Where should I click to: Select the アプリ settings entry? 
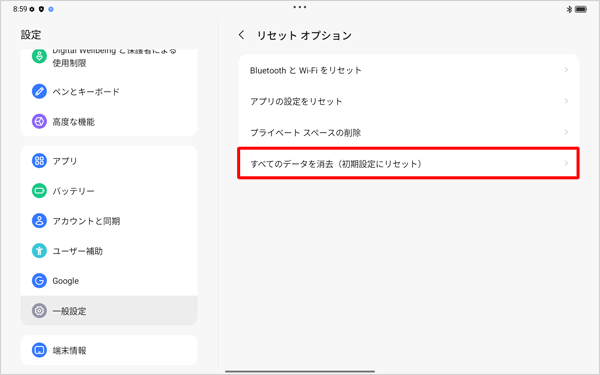coord(109,161)
